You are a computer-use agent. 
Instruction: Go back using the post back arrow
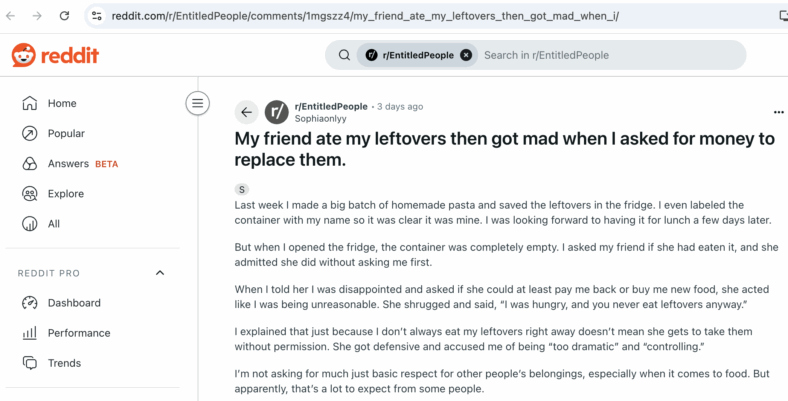point(246,112)
